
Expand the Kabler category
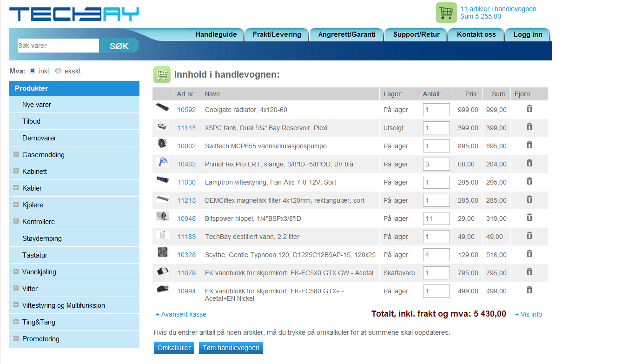click(x=16, y=188)
